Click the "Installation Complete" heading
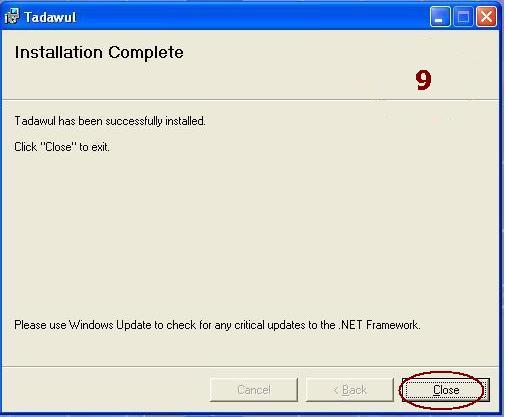This screenshot has height=417, width=505. [x=99, y=52]
